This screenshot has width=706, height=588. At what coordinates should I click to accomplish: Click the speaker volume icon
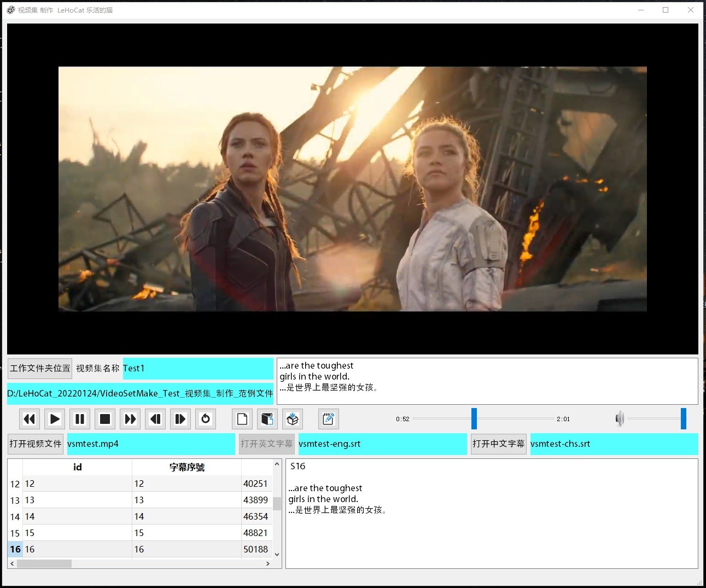coord(619,419)
